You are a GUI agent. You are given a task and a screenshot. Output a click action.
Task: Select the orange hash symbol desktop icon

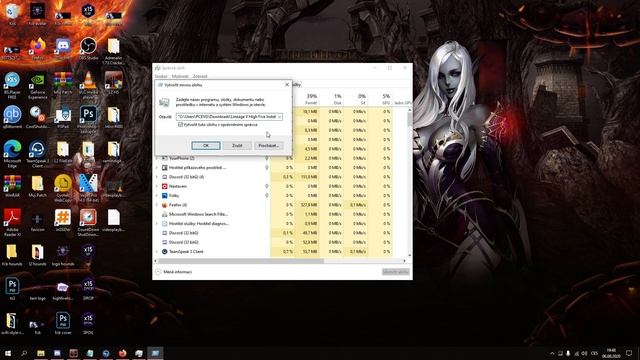pos(62,221)
